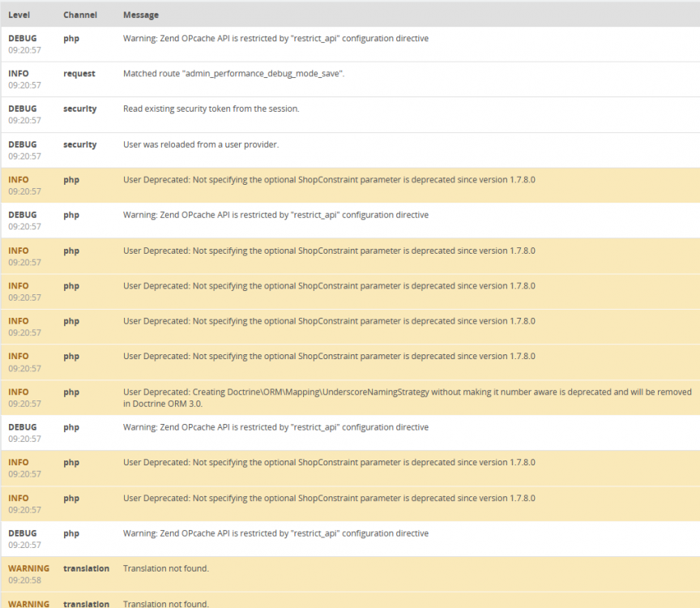The height and width of the screenshot is (608, 700).
Task: Click the 09:20:58 timestamp
Action: point(24,580)
